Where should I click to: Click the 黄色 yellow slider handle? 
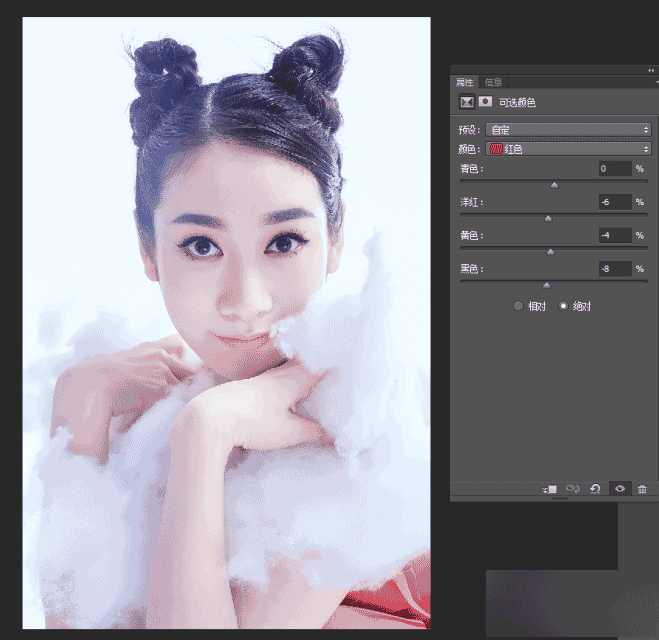click(x=550, y=252)
